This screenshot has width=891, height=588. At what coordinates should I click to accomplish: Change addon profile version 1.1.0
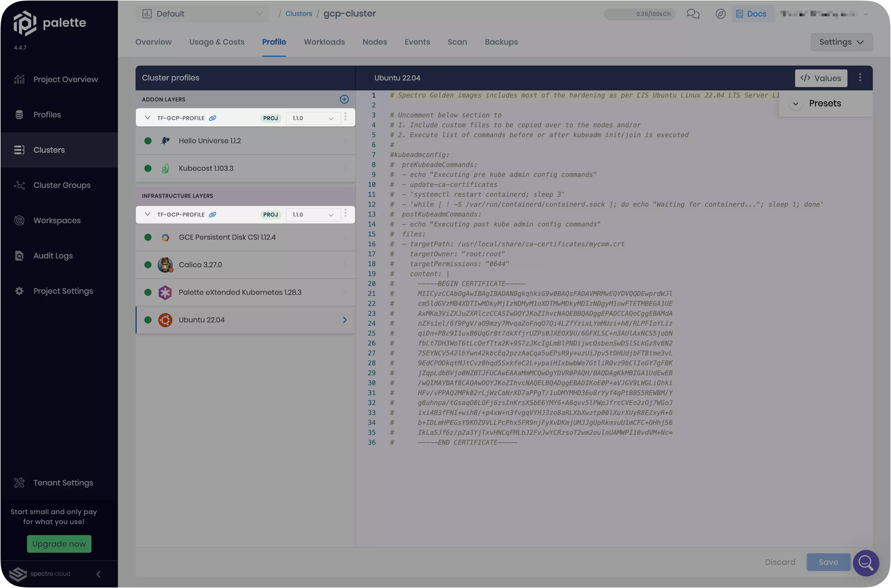pyautogui.click(x=313, y=118)
